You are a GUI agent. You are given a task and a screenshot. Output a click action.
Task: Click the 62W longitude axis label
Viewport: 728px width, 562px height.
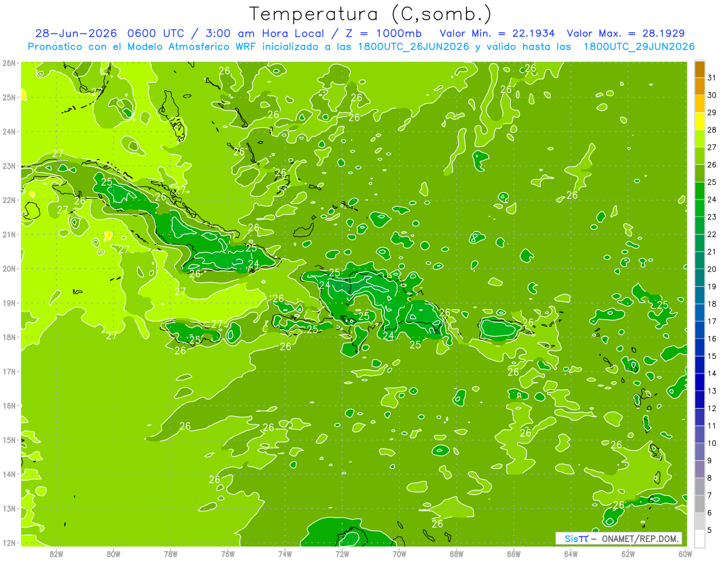[x=628, y=554]
